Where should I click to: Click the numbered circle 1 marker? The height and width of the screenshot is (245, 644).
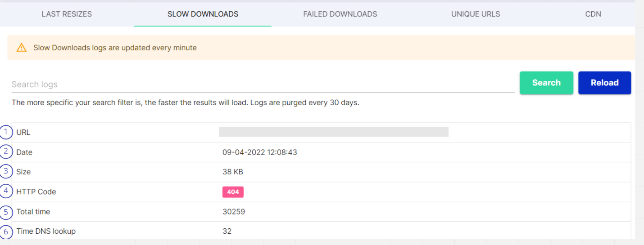point(6,132)
